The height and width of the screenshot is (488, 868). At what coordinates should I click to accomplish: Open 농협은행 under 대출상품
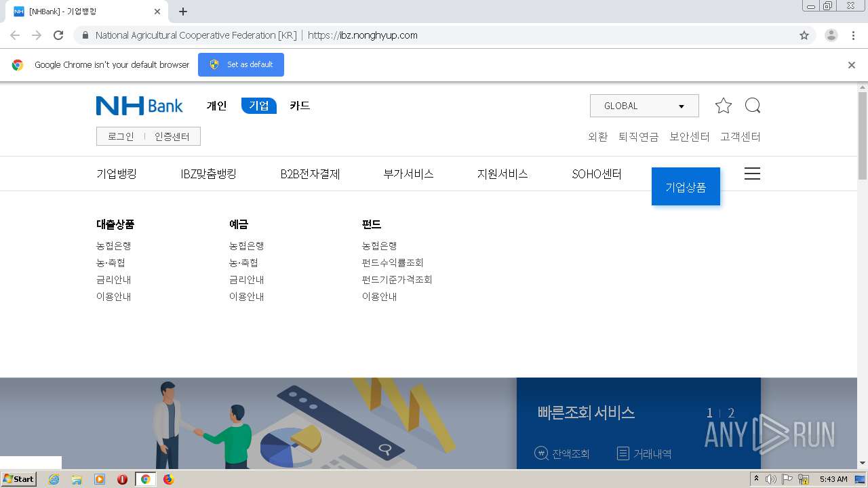(x=114, y=245)
